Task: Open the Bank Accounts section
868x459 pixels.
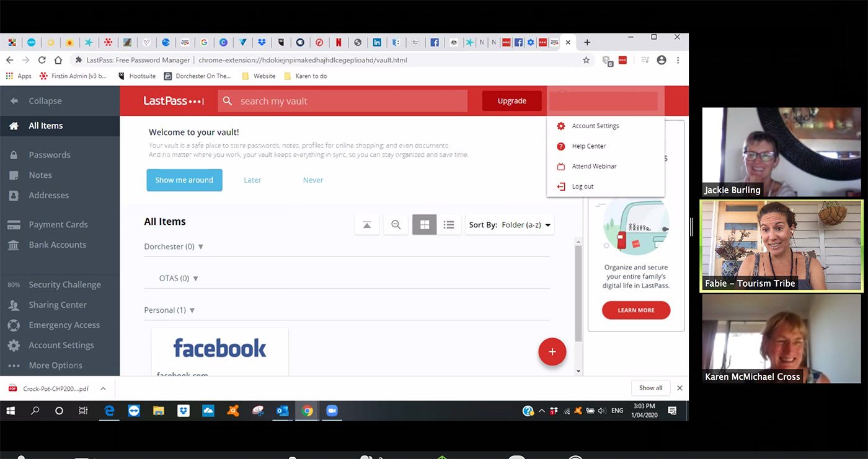Action: 47,245
